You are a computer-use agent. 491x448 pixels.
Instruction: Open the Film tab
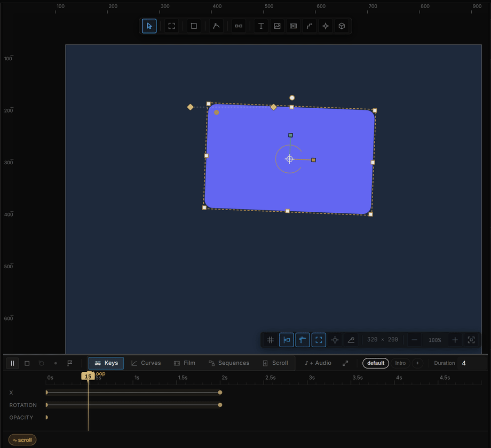[185, 363]
